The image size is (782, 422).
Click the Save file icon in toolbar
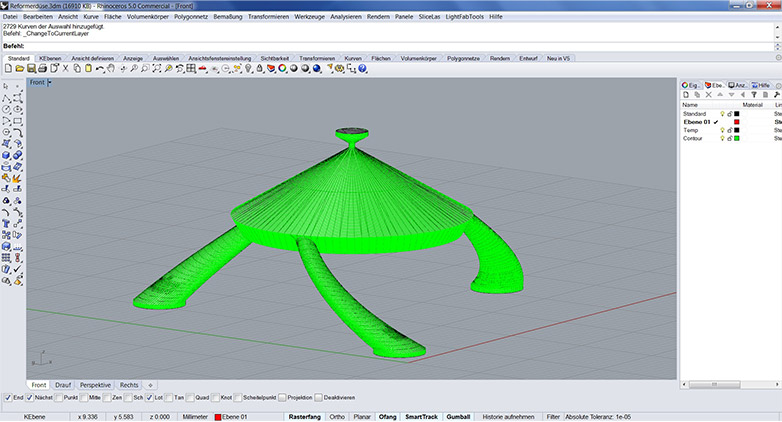pos(31,69)
